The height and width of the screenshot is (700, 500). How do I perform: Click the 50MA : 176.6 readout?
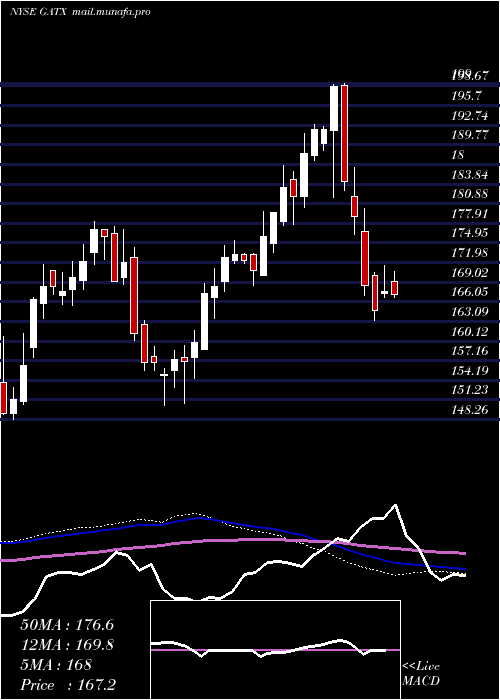coord(67,625)
